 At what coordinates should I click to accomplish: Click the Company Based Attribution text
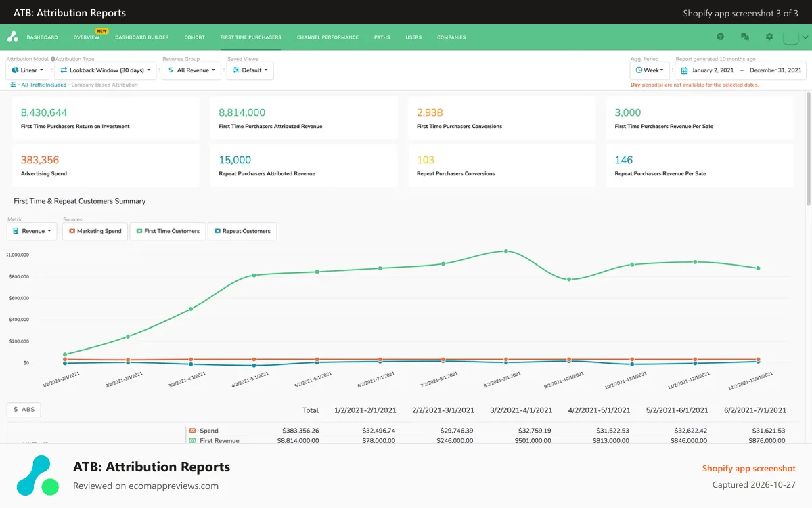tap(104, 85)
